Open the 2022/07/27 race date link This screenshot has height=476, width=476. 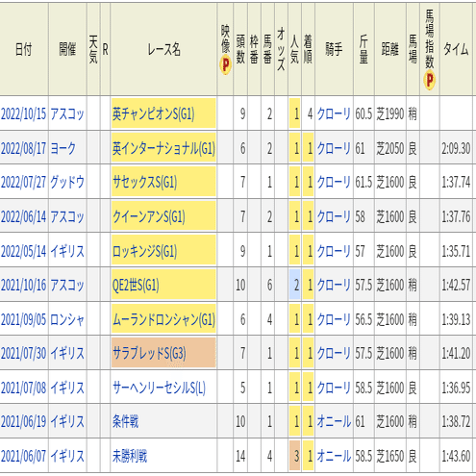coord(24,183)
